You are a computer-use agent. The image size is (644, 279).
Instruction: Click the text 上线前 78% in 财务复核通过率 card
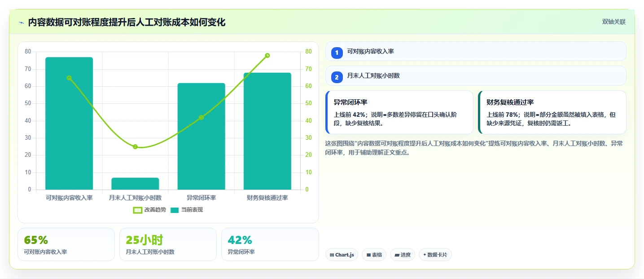pos(502,115)
